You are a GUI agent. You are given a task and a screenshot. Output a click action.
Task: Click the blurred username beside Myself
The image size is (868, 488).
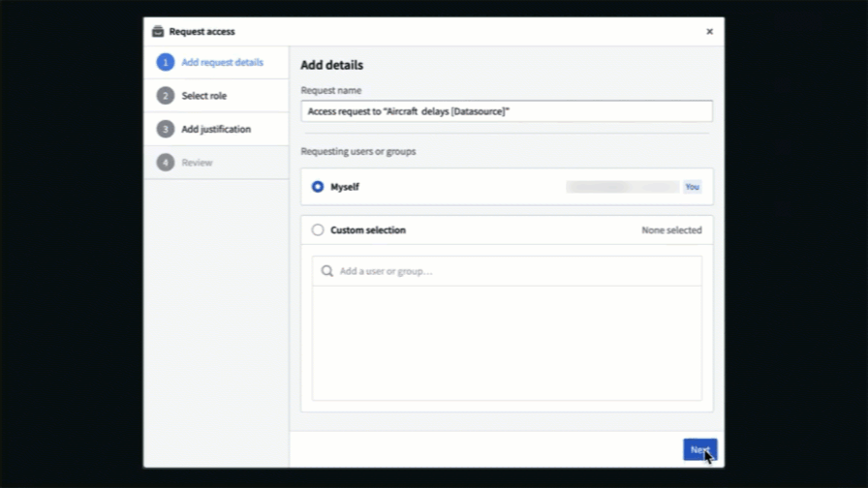click(622, 187)
